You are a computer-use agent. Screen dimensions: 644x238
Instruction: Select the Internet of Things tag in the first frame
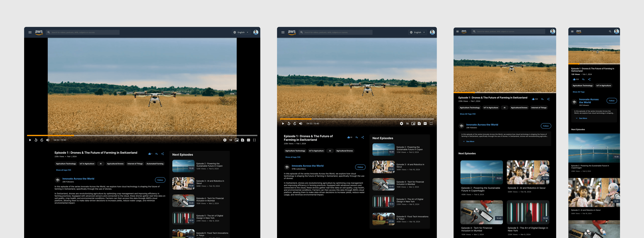(135, 164)
